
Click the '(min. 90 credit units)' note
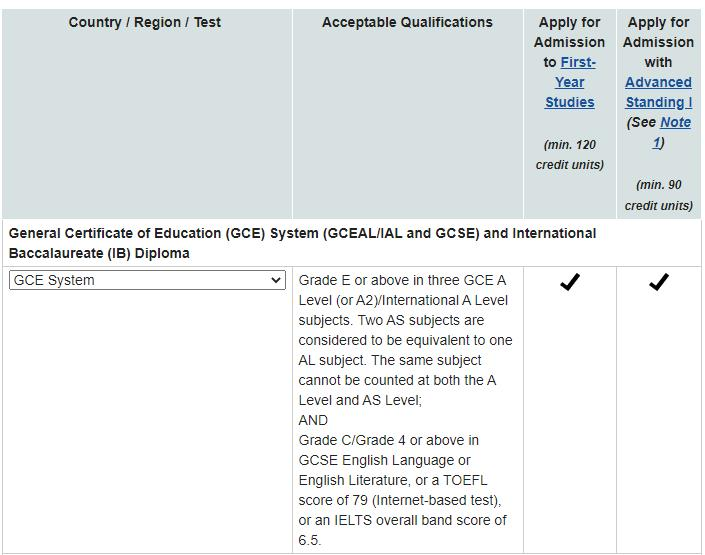(658, 195)
